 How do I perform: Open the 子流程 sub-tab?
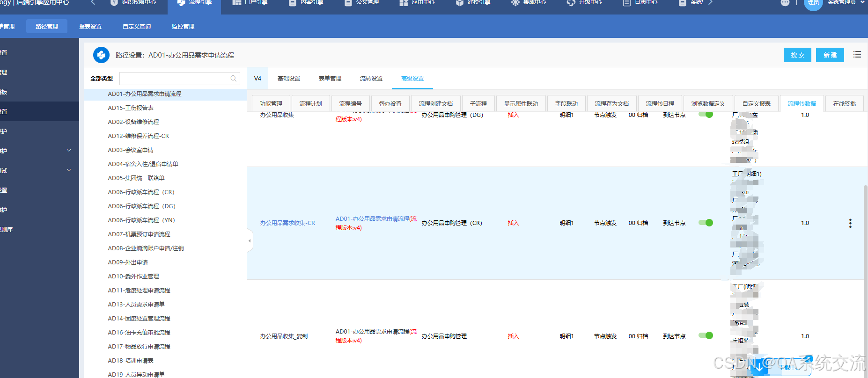coord(478,103)
